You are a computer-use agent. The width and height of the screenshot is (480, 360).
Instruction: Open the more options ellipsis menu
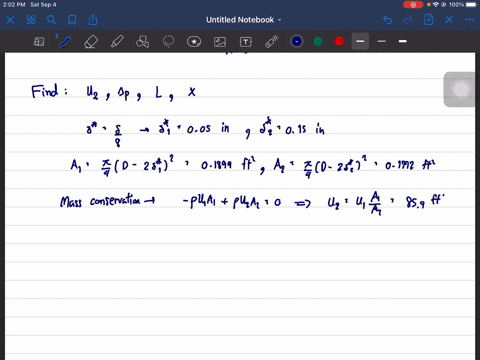[470, 20]
